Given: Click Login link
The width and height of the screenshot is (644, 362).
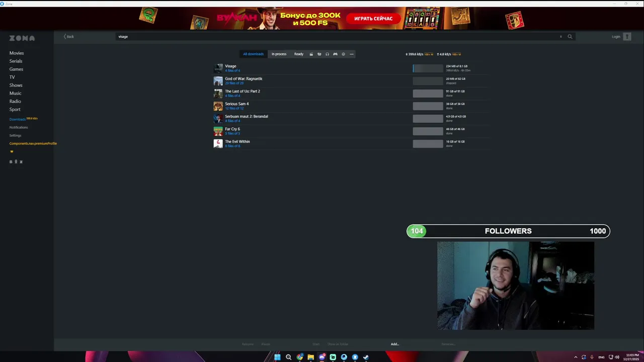Looking at the screenshot, I should tap(616, 37).
